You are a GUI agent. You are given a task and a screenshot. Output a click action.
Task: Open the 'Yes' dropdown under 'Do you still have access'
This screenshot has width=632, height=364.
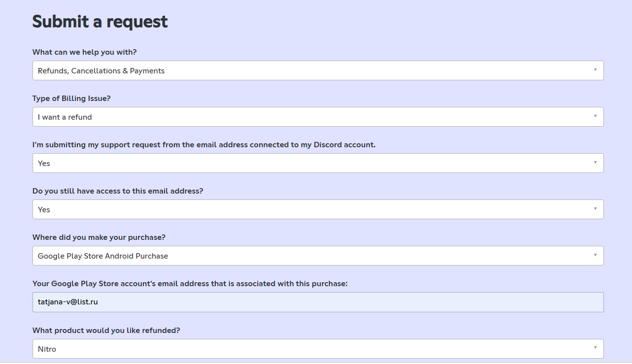[318, 209]
